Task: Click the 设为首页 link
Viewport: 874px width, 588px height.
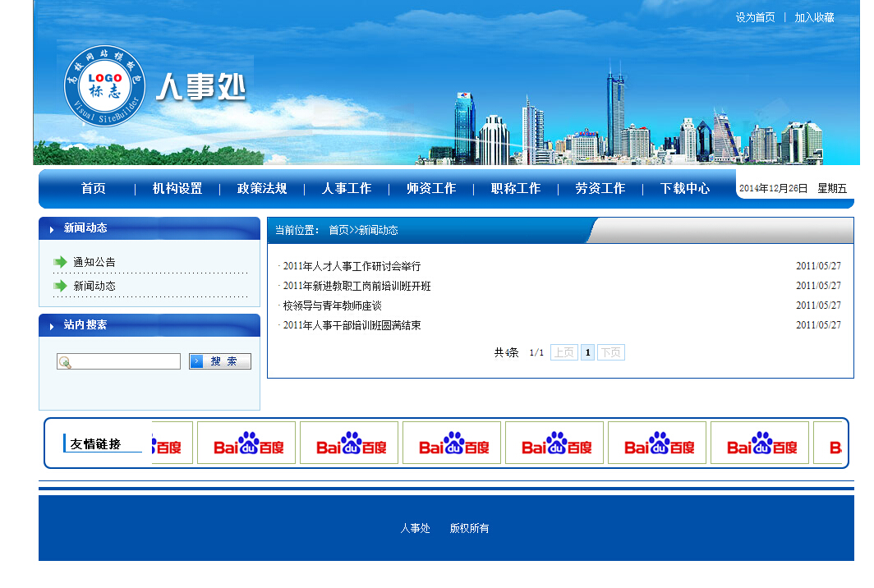Action: click(x=755, y=17)
